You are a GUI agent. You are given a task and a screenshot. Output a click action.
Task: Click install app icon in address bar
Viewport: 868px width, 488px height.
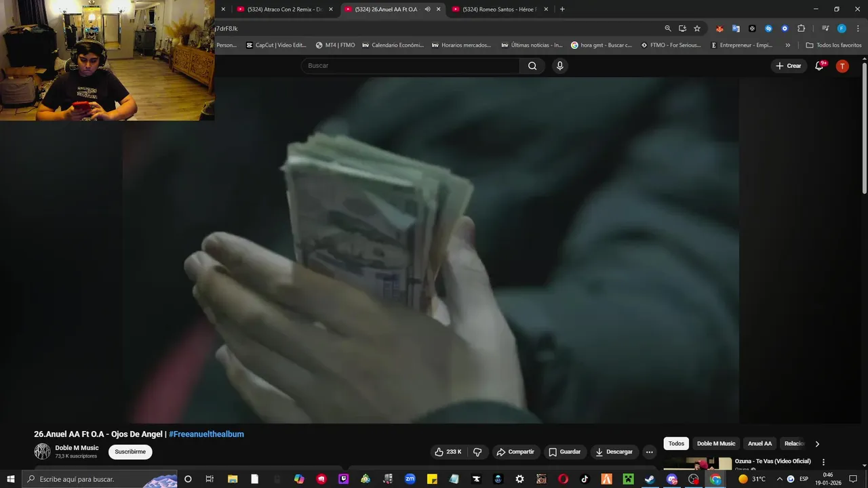tap(682, 28)
